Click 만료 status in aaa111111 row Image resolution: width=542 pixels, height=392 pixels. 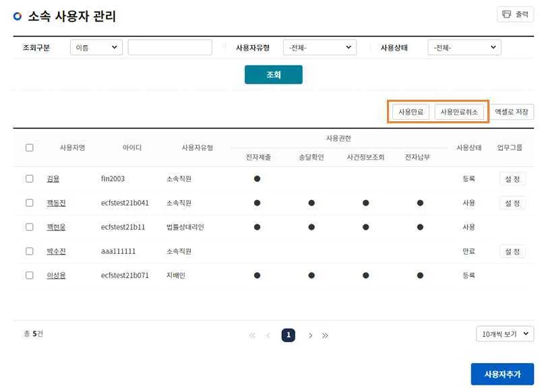click(x=469, y=251)
